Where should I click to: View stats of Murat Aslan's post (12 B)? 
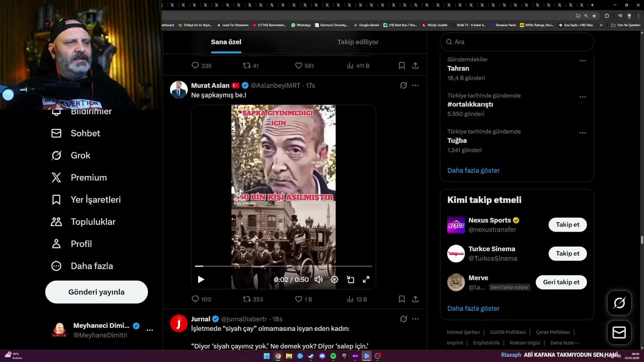357,299
